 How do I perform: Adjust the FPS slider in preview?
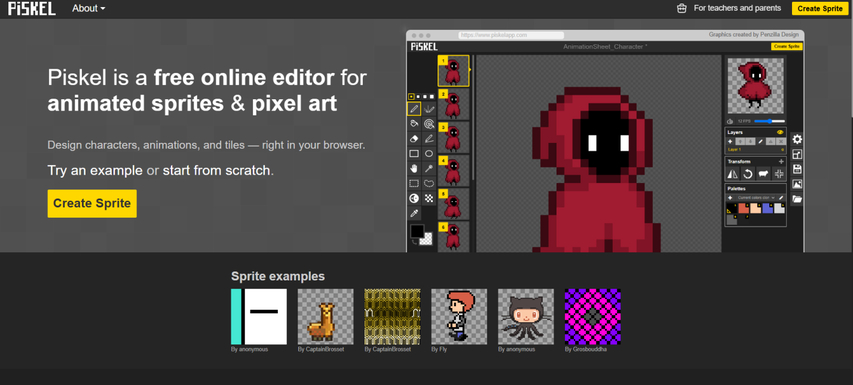769,121
